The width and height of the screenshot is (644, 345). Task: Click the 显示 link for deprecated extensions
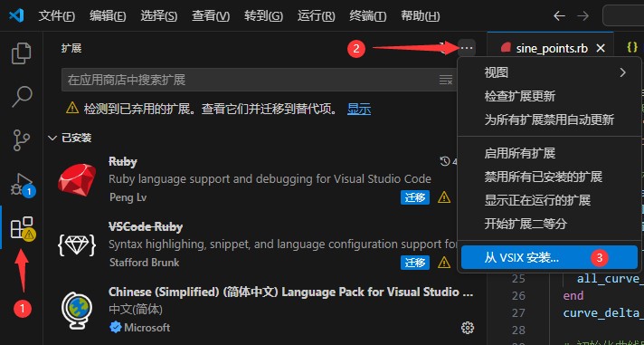[359, 109]
